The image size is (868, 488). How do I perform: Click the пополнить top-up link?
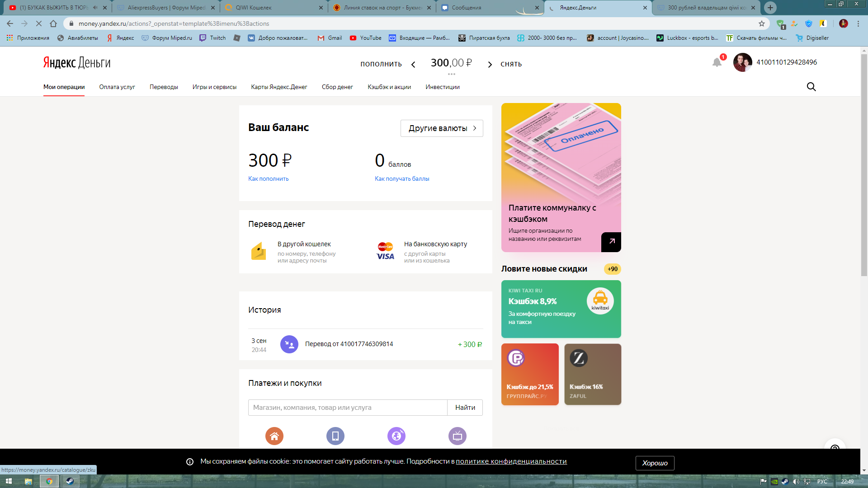[381, 64]
